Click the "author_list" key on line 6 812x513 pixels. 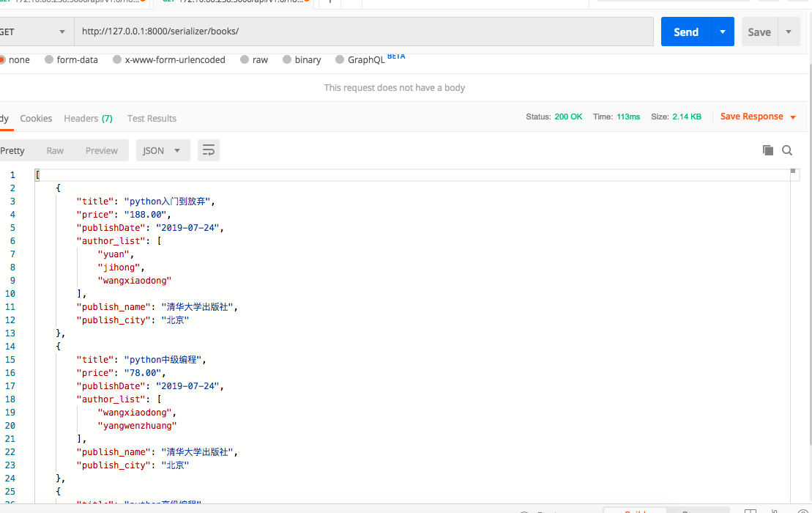(x=111, y=241)
